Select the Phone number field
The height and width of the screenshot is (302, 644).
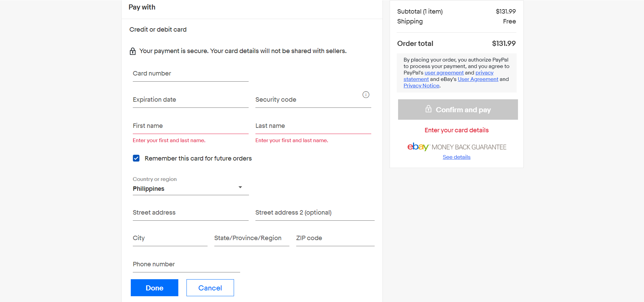click(x=186, y=265)
